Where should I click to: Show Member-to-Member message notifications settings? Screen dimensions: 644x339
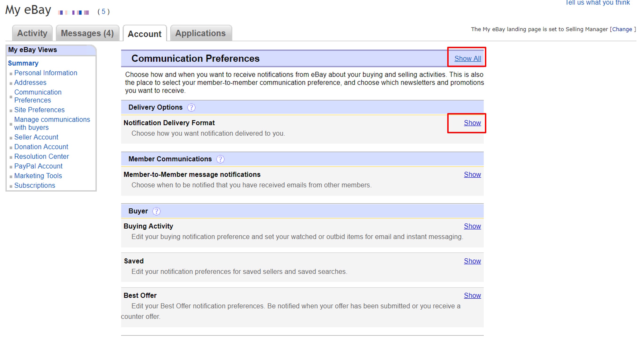tap(472, 174)
